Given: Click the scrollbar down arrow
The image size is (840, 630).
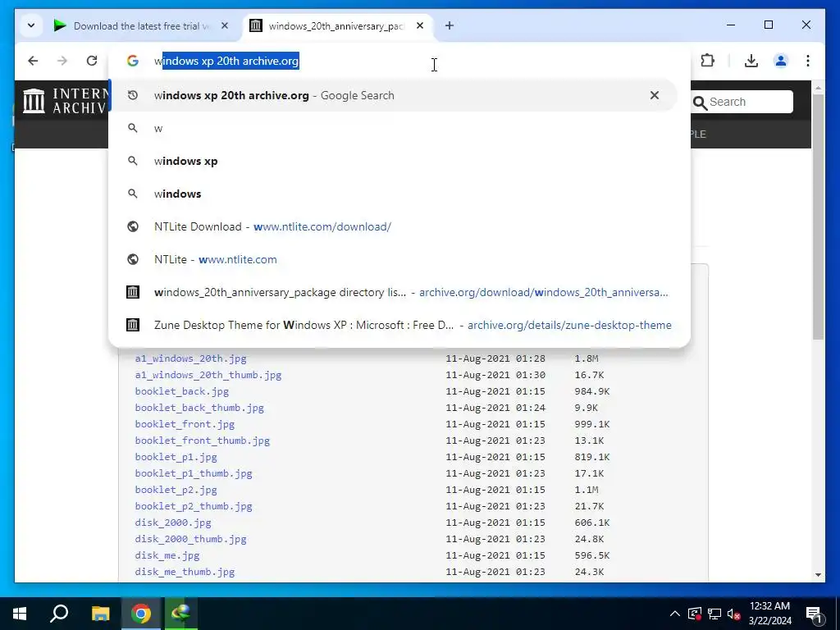Looking at the screenshot, I should point(818,575).
